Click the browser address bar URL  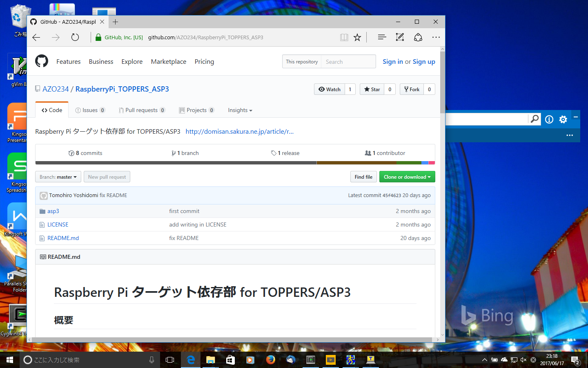point(206,38)
